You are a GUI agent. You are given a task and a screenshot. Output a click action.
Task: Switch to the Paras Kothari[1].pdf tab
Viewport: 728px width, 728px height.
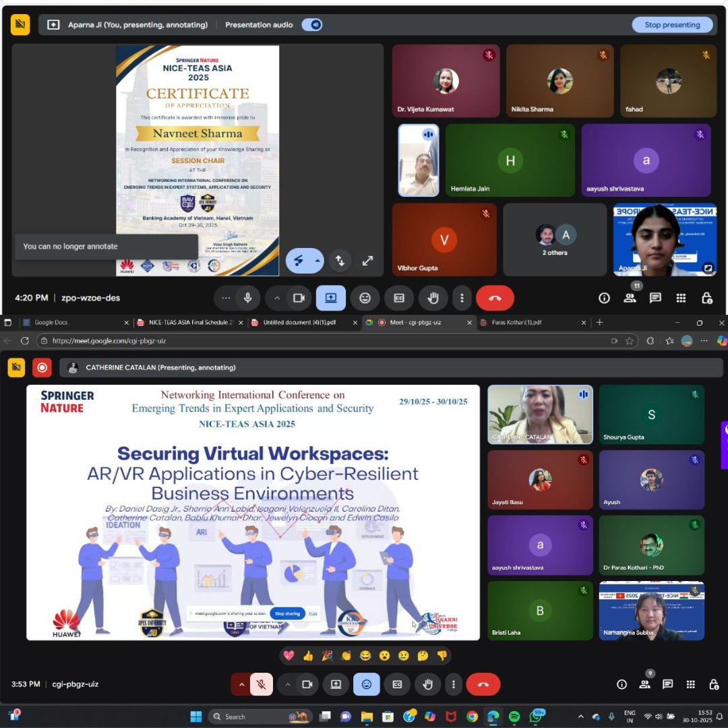[x=533, y=322]
